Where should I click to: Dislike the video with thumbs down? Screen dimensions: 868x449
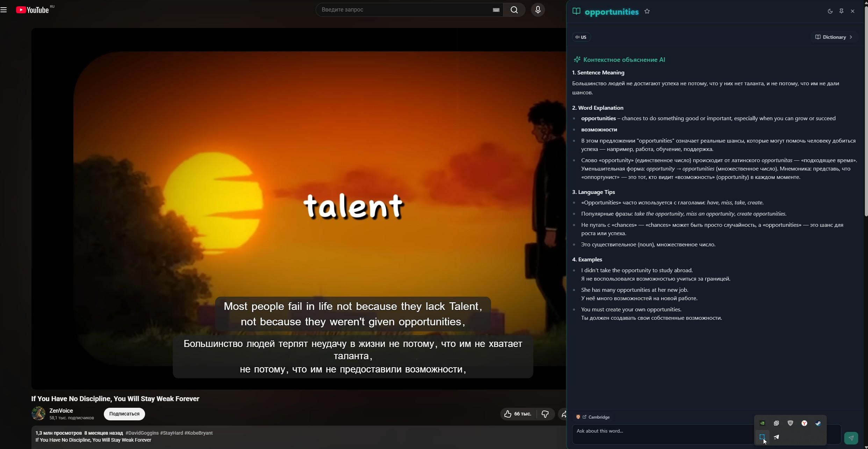(x=545, y=414)
